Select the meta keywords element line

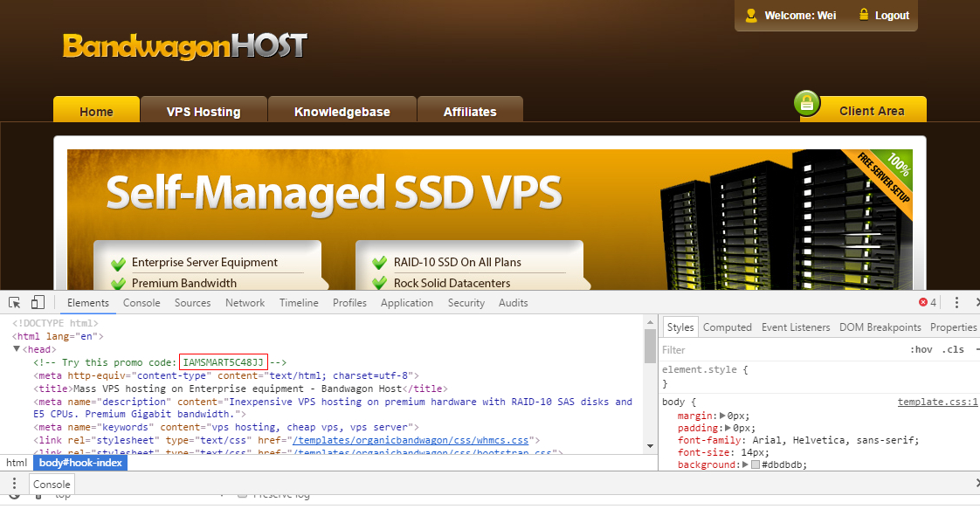pyautogui.click(x=226, y=427)
